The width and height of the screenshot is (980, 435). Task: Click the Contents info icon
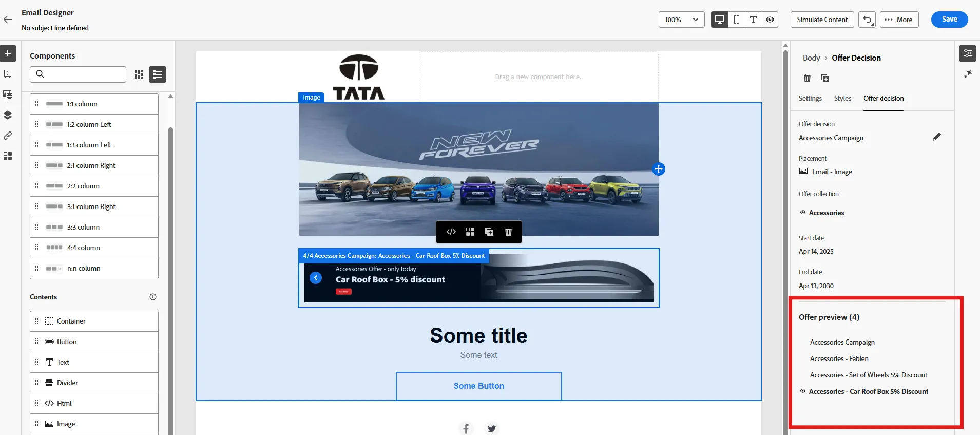click(153, 297)
